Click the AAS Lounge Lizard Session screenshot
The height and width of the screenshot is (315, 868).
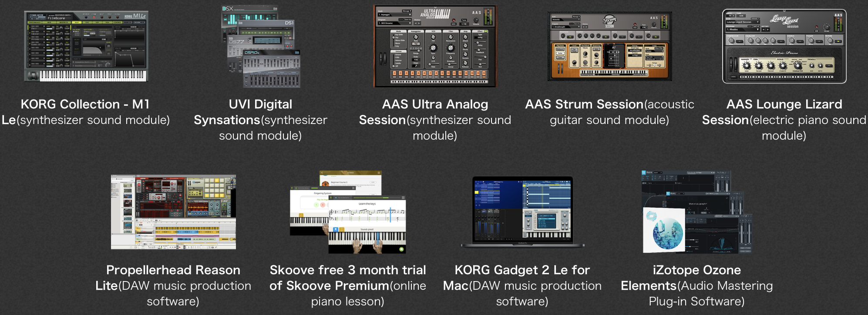point(784,46)
